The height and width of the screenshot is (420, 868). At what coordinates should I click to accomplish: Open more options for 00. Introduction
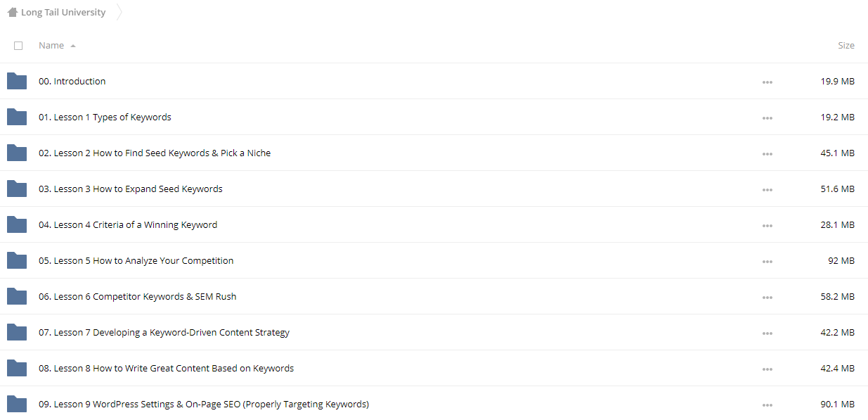(767, 82)
